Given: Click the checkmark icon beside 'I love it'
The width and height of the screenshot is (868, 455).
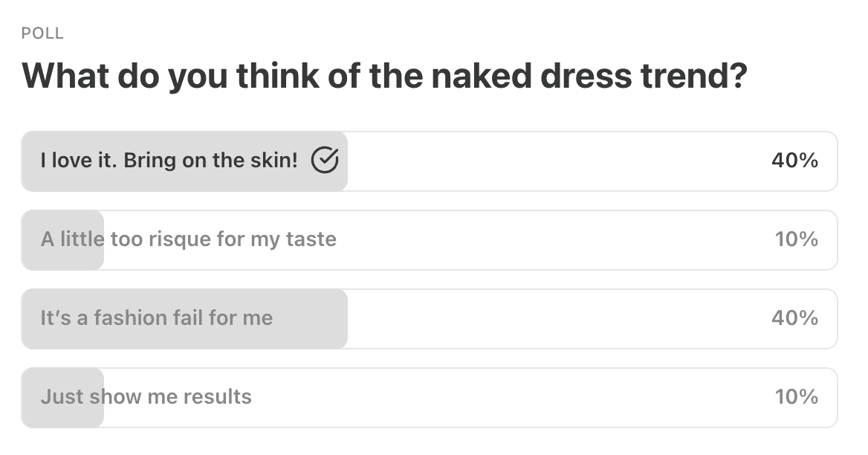Looking at the screenshot, I should click(325, 160).
